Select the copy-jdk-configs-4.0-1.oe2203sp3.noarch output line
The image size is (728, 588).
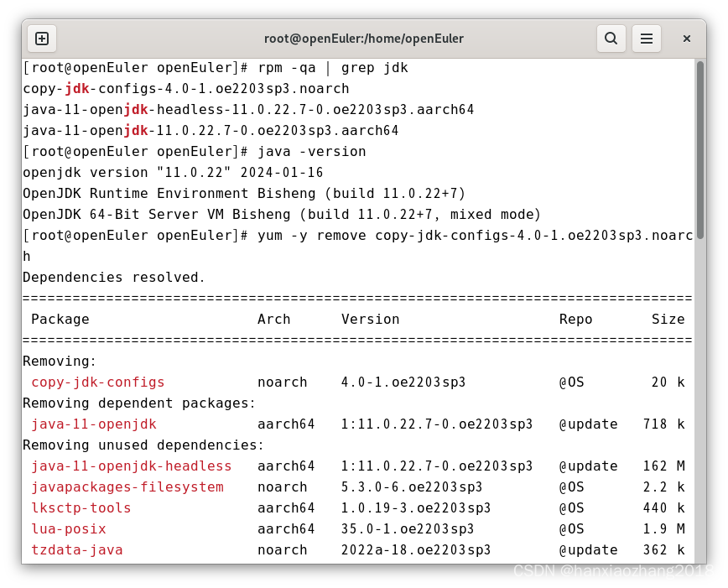click(185, 89)
